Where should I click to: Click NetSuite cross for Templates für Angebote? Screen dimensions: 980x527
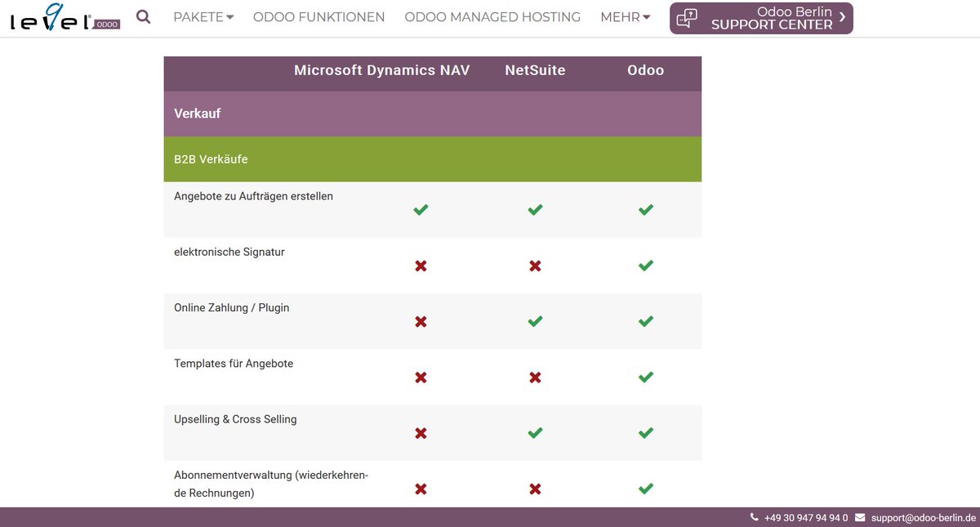[535, 377]
